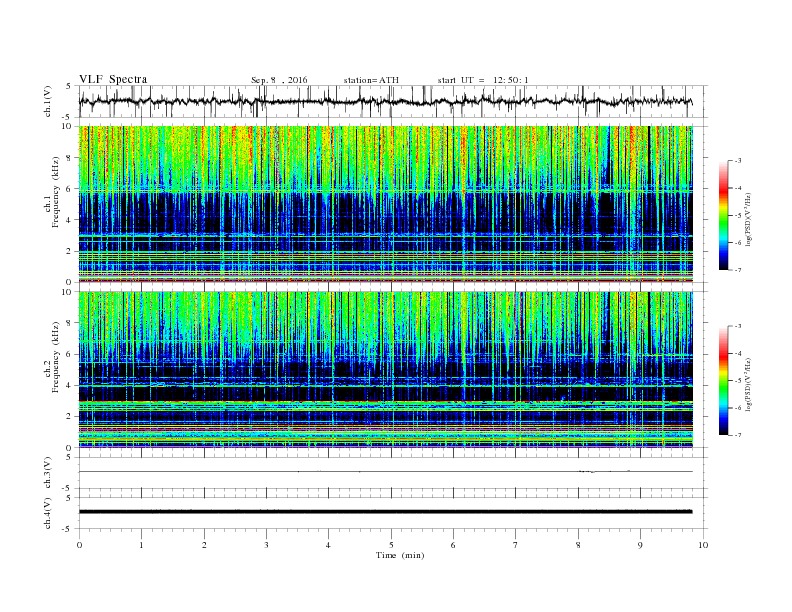Click the ch.3(V) axis label
792x612 pixels.
48,473
